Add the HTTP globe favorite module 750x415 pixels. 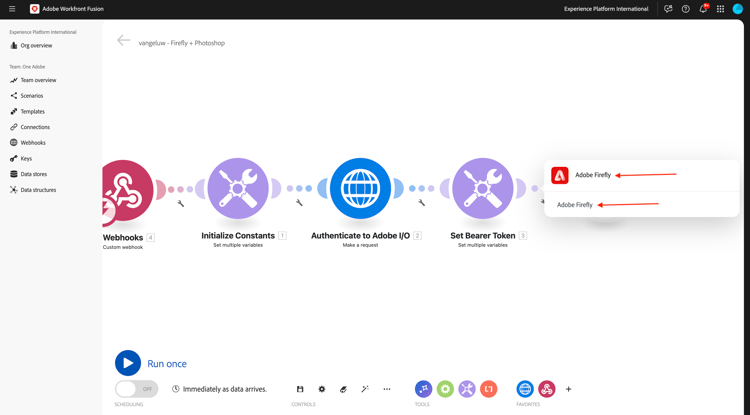pyautogui.click(x=525, y=389)
